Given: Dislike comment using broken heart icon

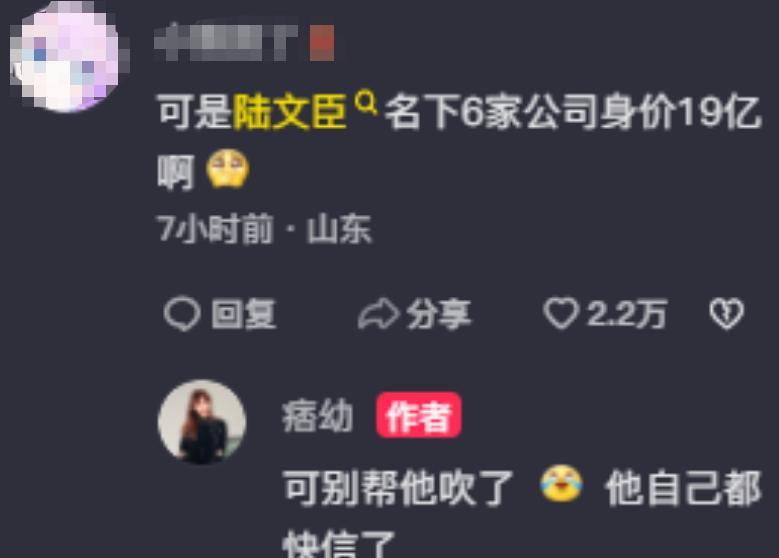Looking at the screenshot, I should tap(726, 314).
